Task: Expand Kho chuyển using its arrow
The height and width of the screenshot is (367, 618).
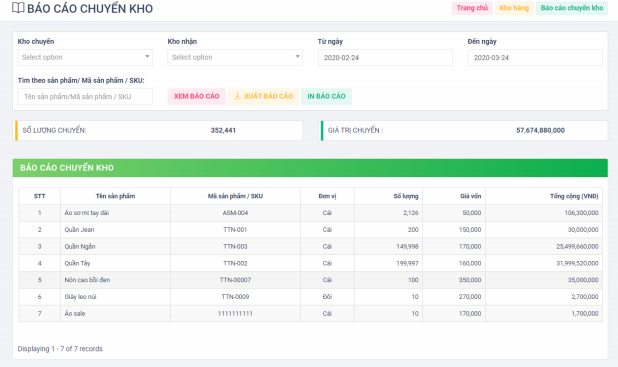Action: coord(147,57)
